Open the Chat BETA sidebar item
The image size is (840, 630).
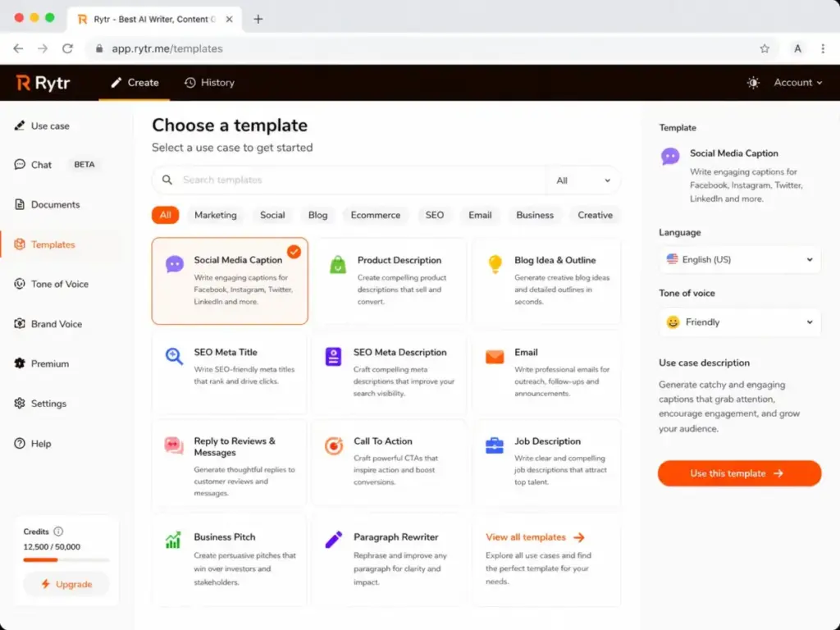[x=56, y=164]
